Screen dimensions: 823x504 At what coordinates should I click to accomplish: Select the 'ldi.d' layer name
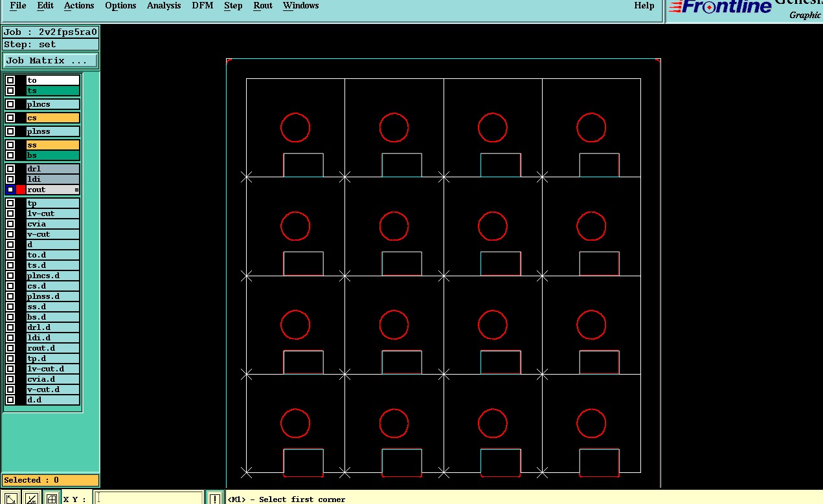click(53, 338)
